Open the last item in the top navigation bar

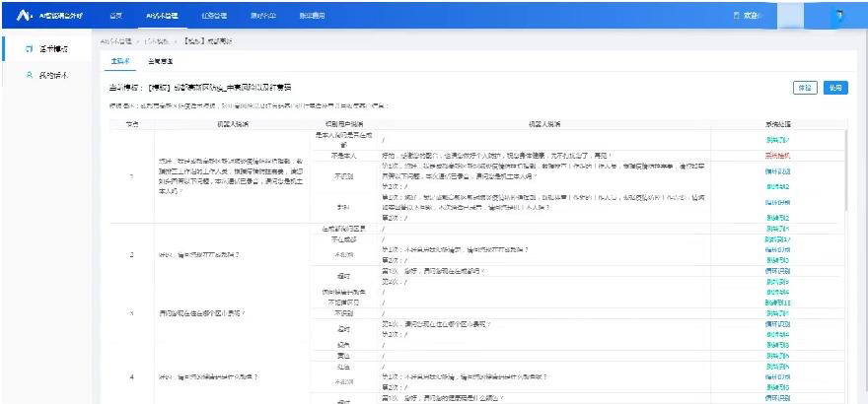[311, 16]
